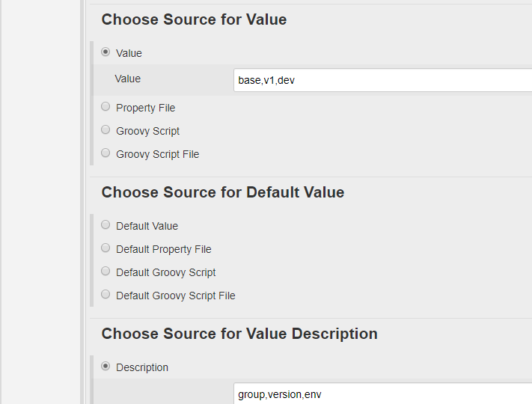532x404 pixels.
Task: Click the 'Value' label beside the text field
Action: (x=127, y=79)
